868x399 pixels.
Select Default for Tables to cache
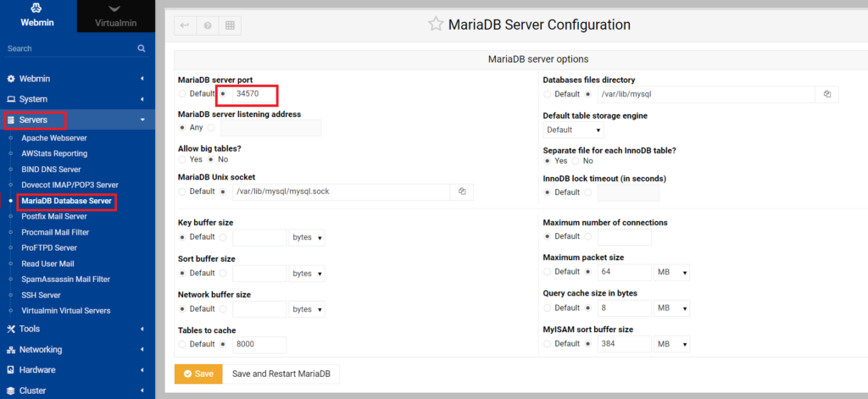click(183, 344)
